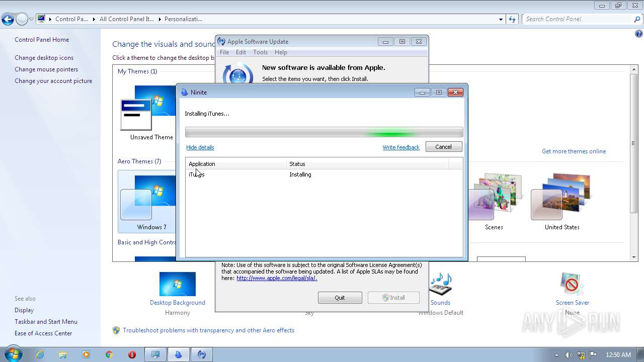Open the Windows Start menu
The image size is (644, 362).
click(13, 354)
